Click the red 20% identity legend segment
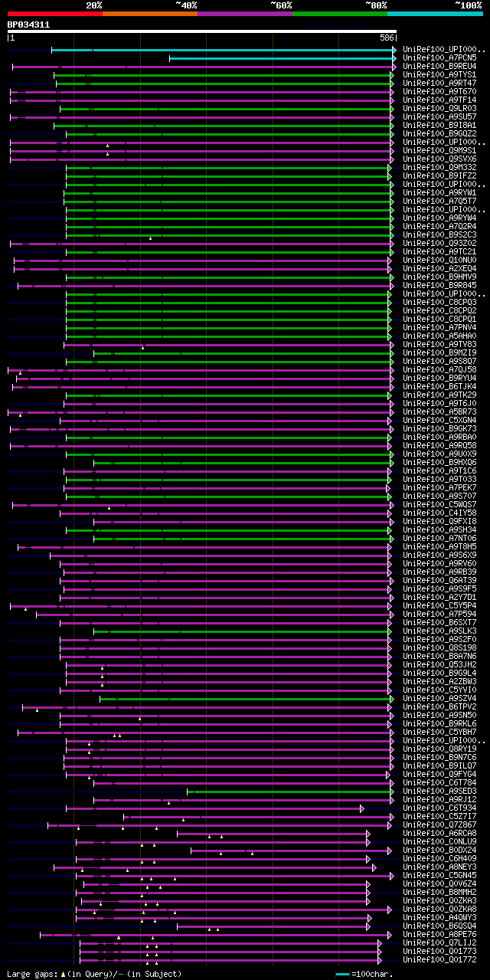Image resolution: width=490 pixels, height=980 pixels. (x=55, y=14)
